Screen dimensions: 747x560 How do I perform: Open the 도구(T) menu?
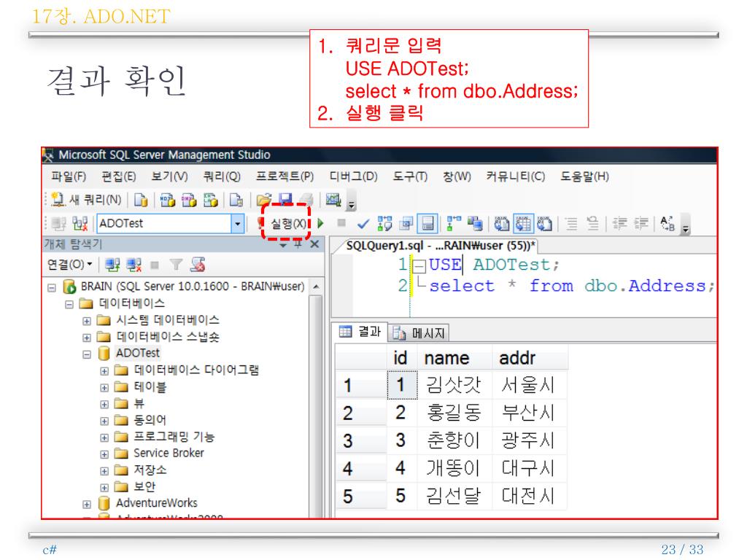[410, 176]
